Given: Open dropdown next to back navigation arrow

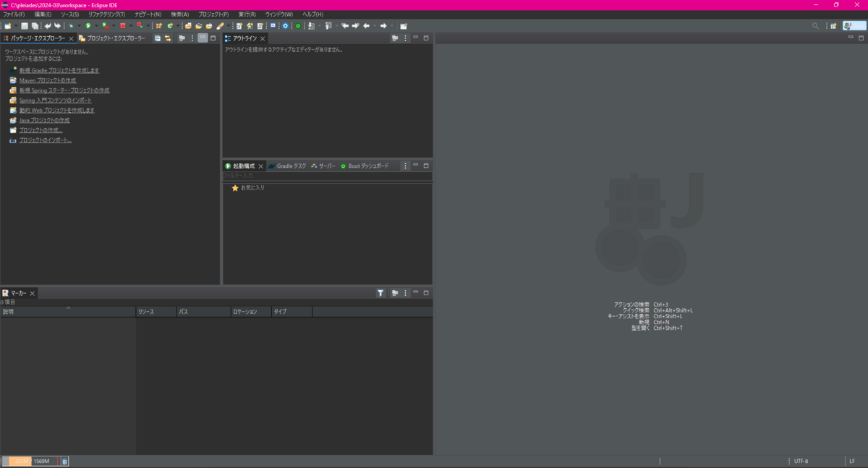Looking at the screenshot, I should pyautogui.click(x=375, y=26).
